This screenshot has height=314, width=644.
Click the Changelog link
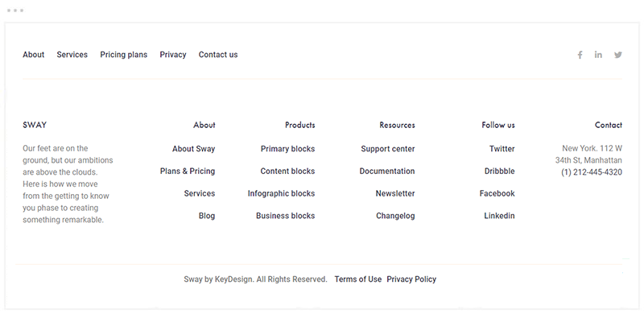395,216
